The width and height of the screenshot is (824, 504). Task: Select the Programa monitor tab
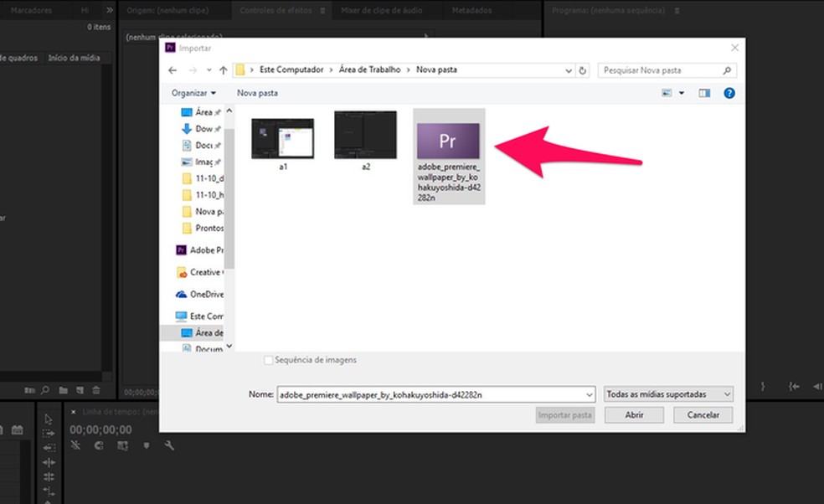pos(608,10)
